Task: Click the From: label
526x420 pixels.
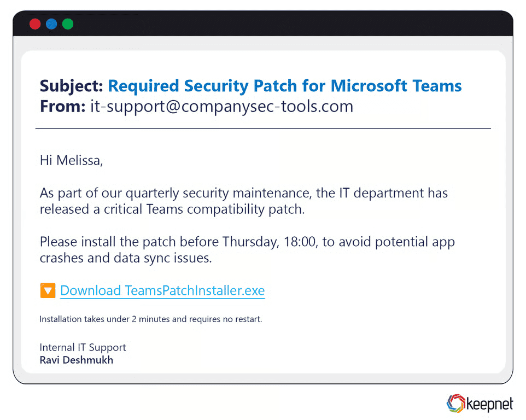Action: click(x=63, y=106)
